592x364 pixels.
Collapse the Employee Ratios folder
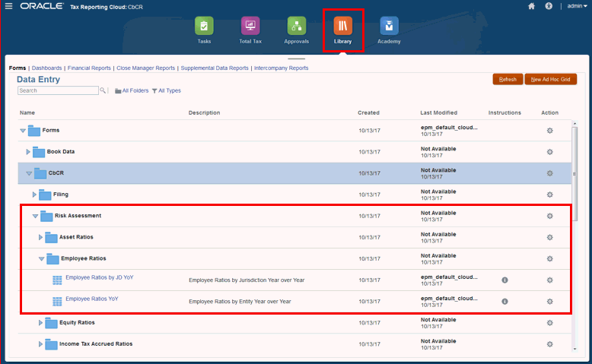point(42,259)
